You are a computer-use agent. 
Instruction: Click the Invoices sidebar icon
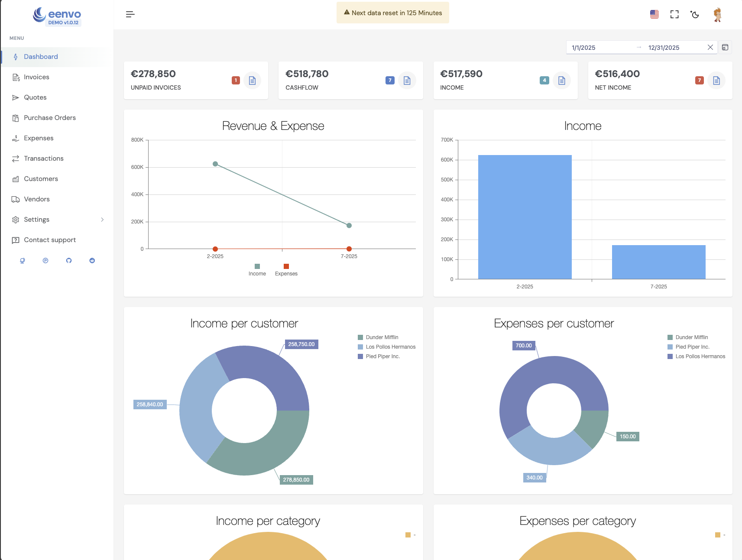16,77
